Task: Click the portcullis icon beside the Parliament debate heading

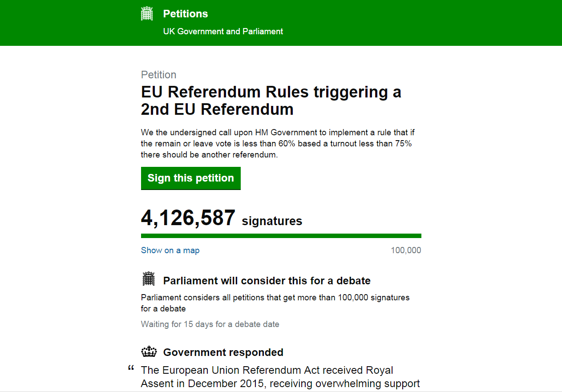Action: 148,279
